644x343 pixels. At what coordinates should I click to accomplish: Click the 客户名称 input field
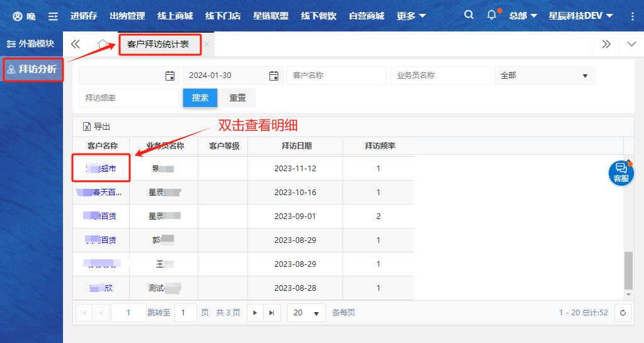[337, 76]
